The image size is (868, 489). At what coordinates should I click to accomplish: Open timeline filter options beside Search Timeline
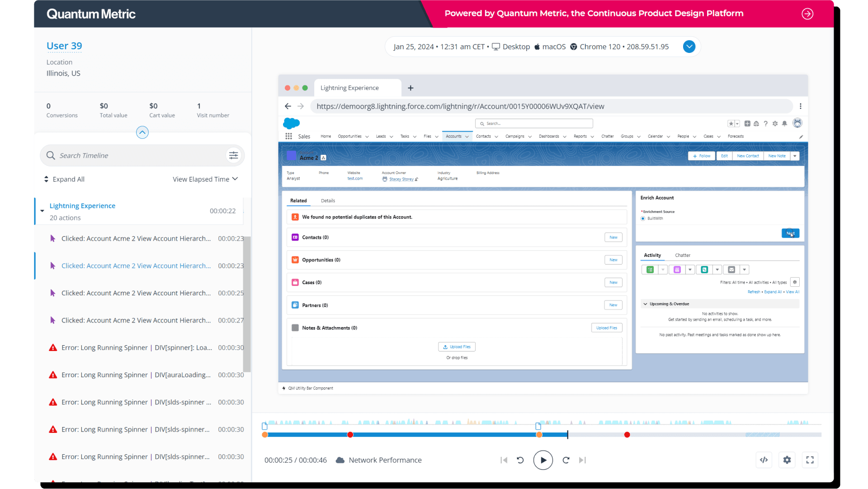click(x=234, y=155)
